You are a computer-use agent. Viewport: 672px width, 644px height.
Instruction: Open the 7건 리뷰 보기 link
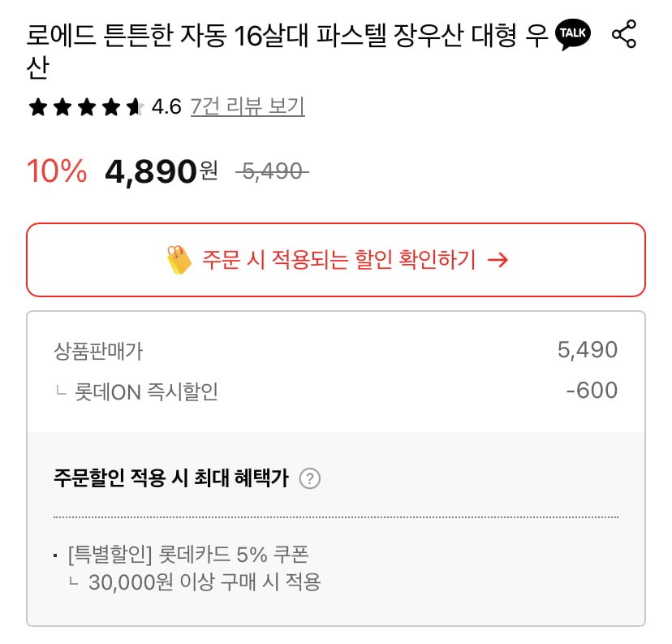[x=248, y=106]
